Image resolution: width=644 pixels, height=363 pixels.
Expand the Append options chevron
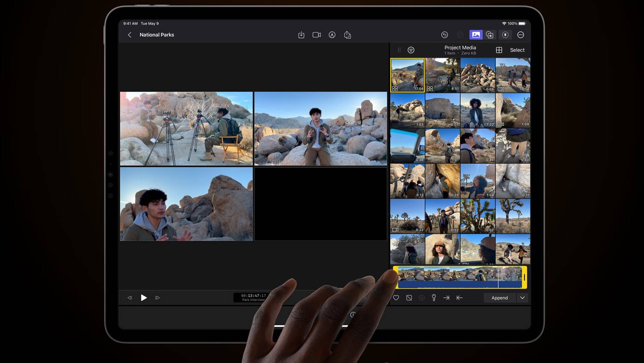tap(522, 298)
